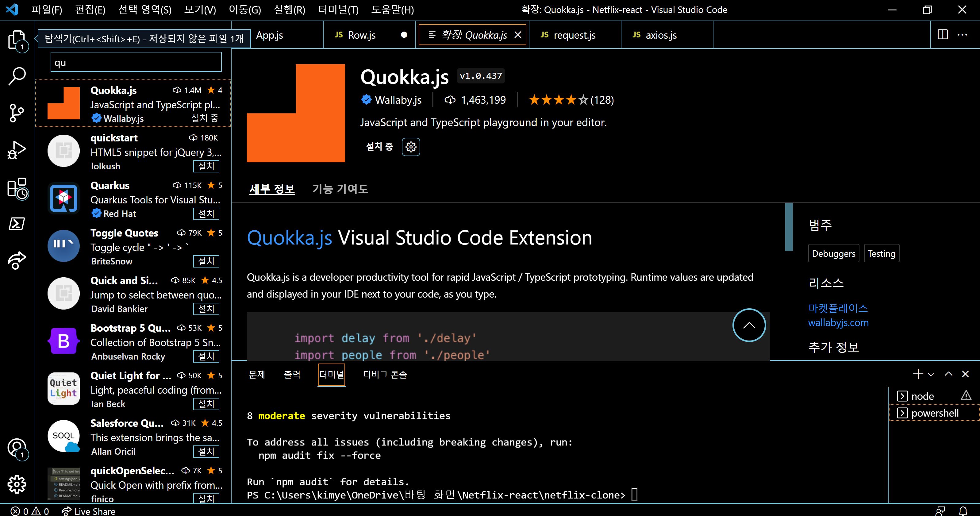
Task: Open the wallabyjs.com link
Action: [x=839, y=323]
